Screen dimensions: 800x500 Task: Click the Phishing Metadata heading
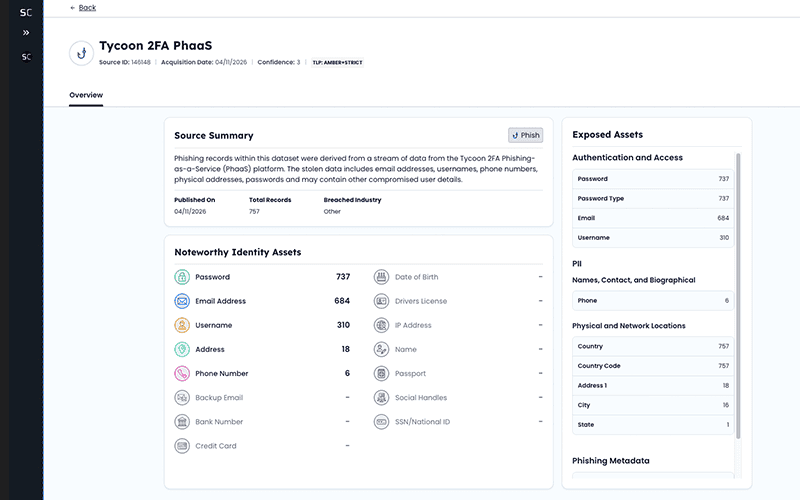click(x=611, y=461)
